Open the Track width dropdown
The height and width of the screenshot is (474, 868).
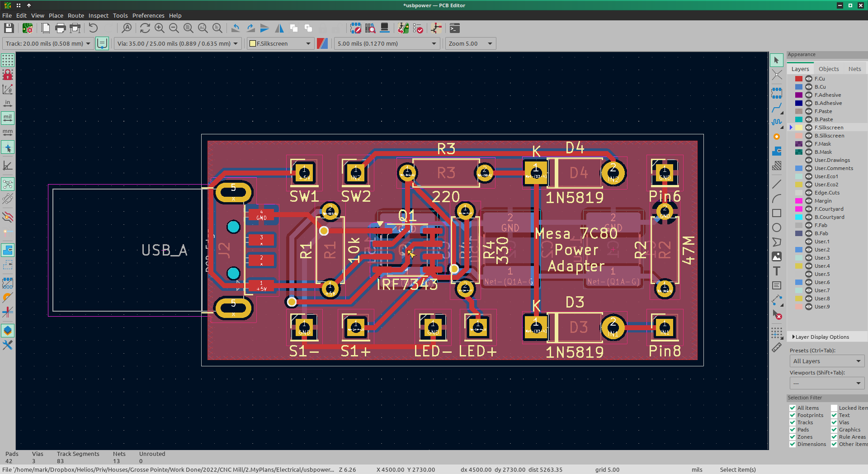click(48, 43)
